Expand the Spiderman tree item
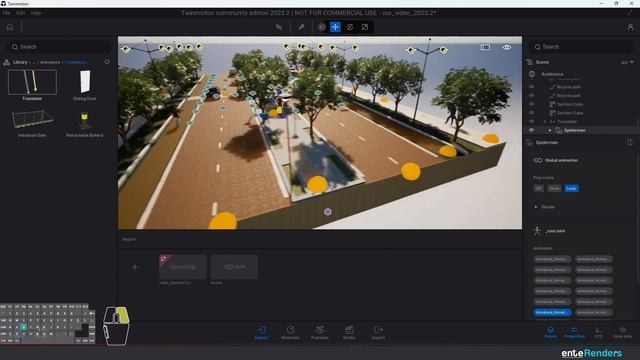This screenshot has width=640, height=360. pyautogui.click(x=550, y=130)
